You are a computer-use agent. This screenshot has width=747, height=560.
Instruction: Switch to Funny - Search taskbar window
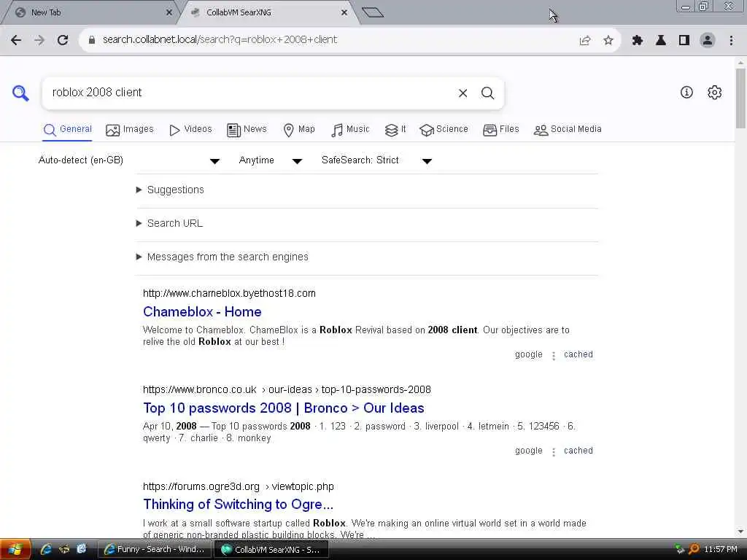pyautogui.click(x=155, y=550)
